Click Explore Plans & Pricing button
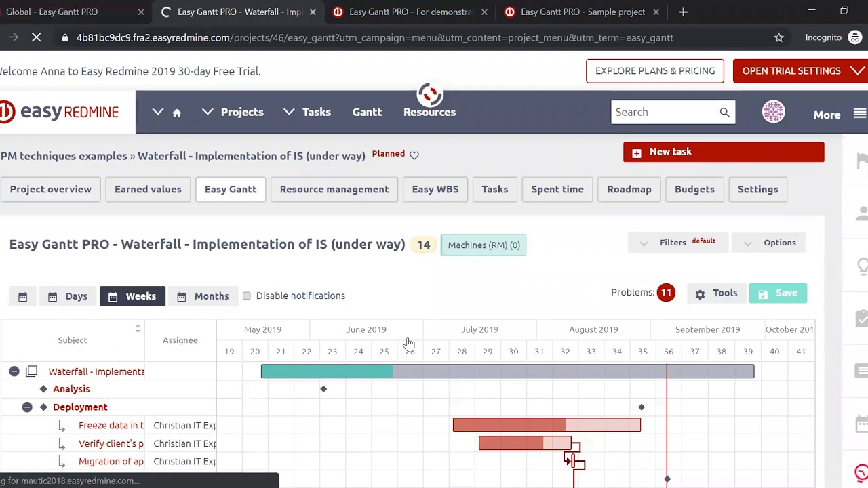This screenshot has width=868, height=488. [655, 71]
